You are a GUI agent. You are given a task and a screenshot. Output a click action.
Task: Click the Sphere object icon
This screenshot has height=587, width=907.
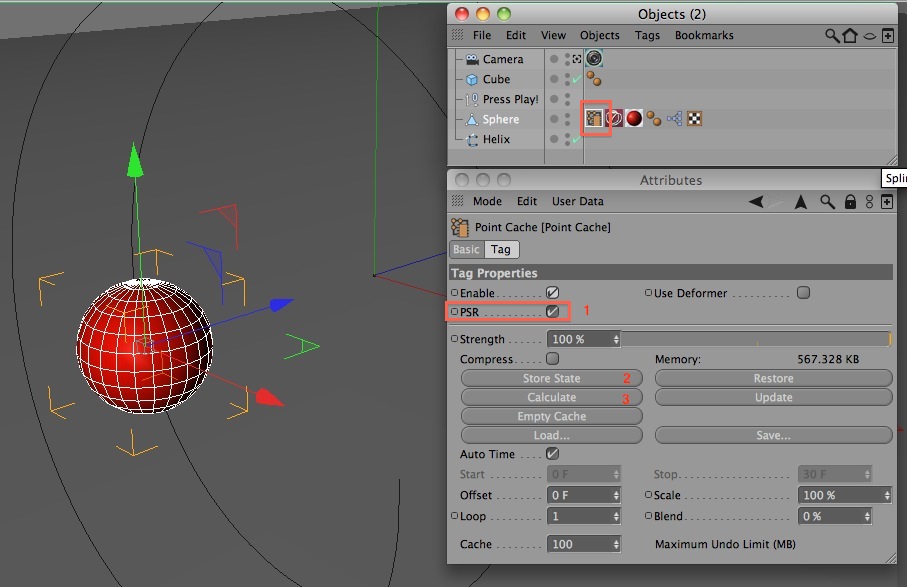(x=472, y=119)
